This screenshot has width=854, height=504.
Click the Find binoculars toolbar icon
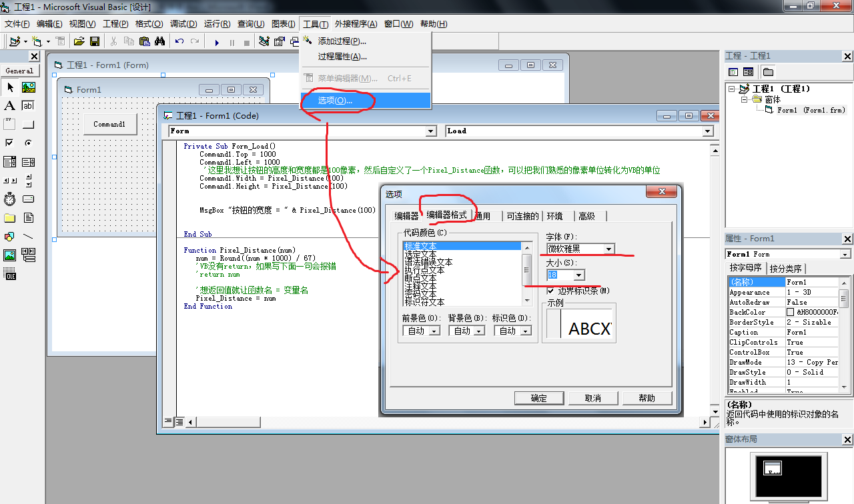point(160,41)
